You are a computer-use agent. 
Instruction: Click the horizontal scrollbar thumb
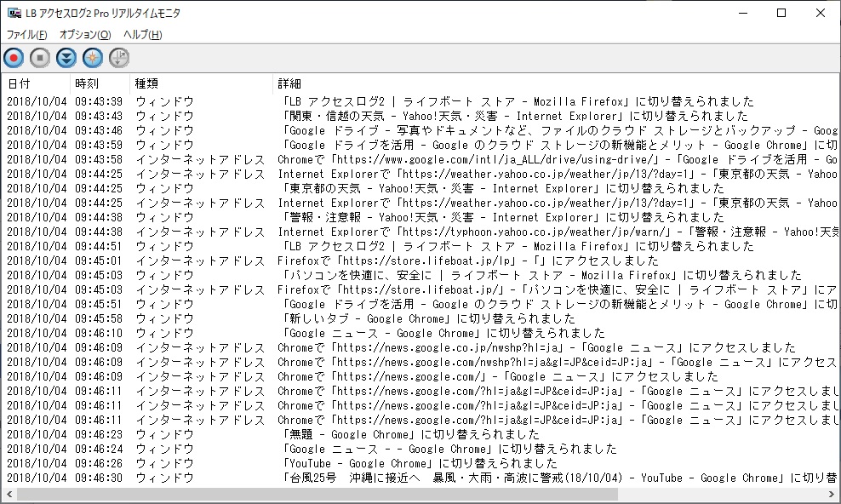317,494
